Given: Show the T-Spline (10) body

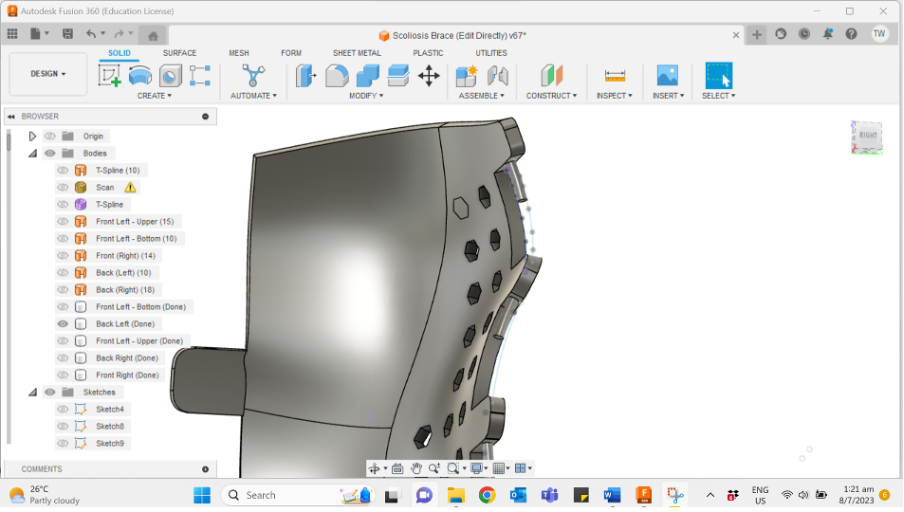Looking at the screenshot, I should pyautogui.click(x=63, y=170).
